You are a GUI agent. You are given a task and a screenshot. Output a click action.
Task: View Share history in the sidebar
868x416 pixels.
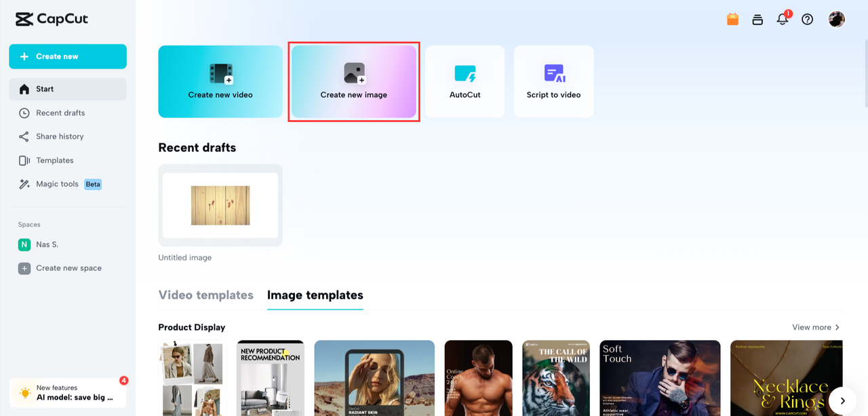[x=60, y=136]
